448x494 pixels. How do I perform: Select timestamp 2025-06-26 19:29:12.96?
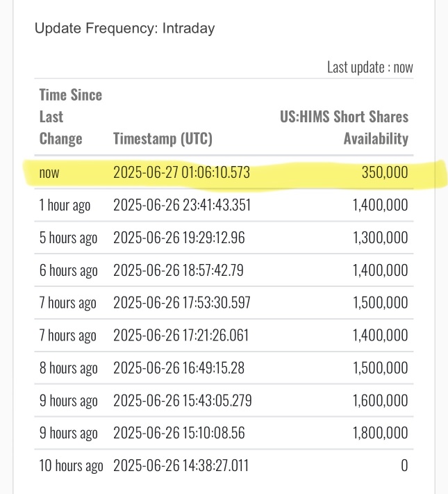tap(179, 238)
